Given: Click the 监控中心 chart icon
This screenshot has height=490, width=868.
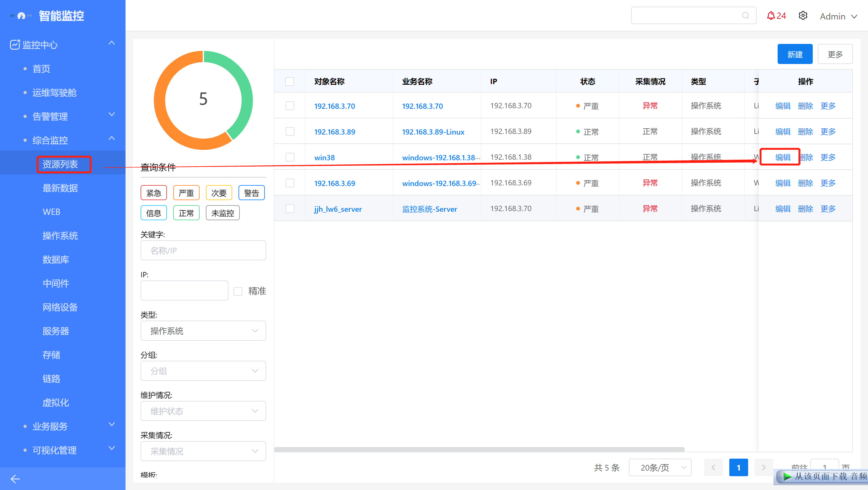Looking at the screenshot, I should pos(15,45).
